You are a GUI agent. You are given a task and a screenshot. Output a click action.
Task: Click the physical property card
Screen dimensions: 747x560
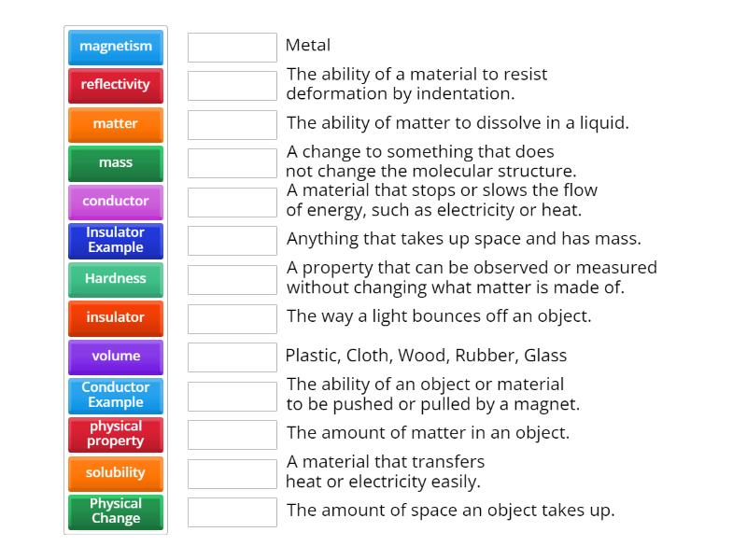[x=115, y=434]
